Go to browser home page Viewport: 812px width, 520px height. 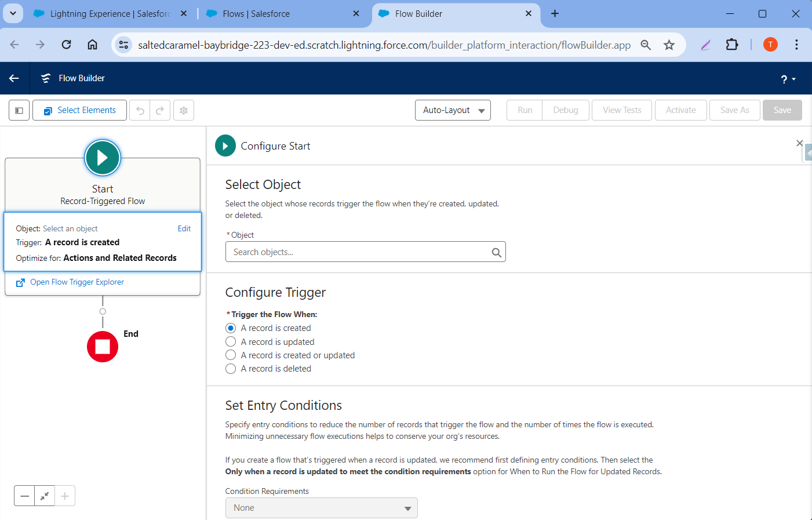(92, 45)
